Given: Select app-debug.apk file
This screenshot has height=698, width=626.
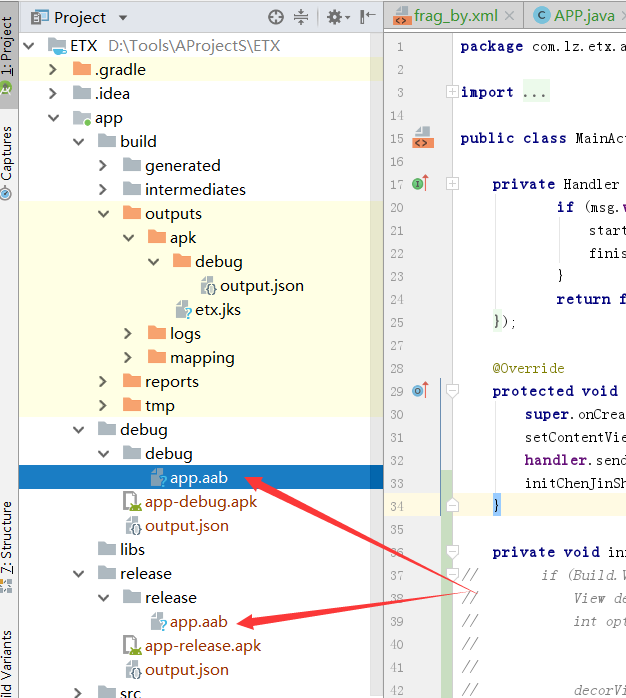Looking at the screenshot, I should point(201,502).
